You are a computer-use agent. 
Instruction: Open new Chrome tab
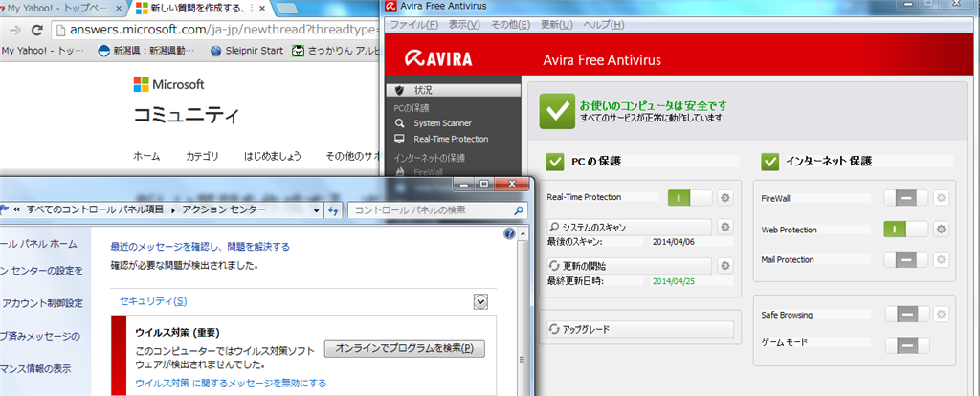click(x=286, y=9)
